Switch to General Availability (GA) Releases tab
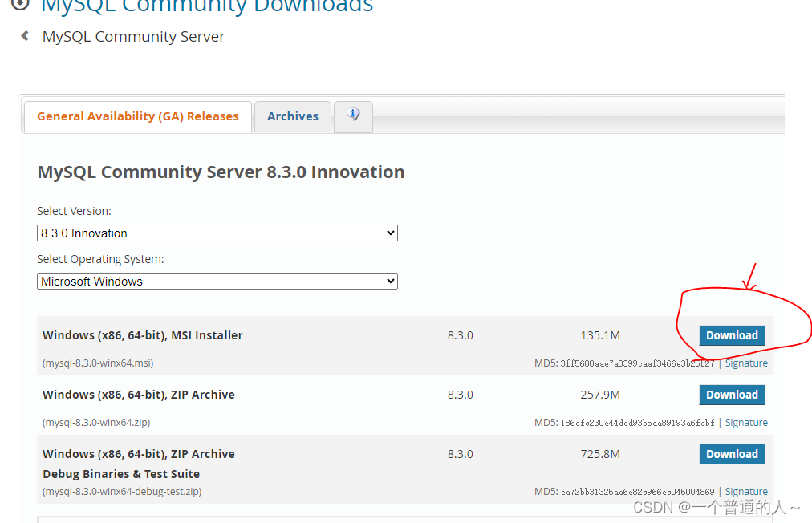Screen dimensions: 812x523 tap(138, 116)
